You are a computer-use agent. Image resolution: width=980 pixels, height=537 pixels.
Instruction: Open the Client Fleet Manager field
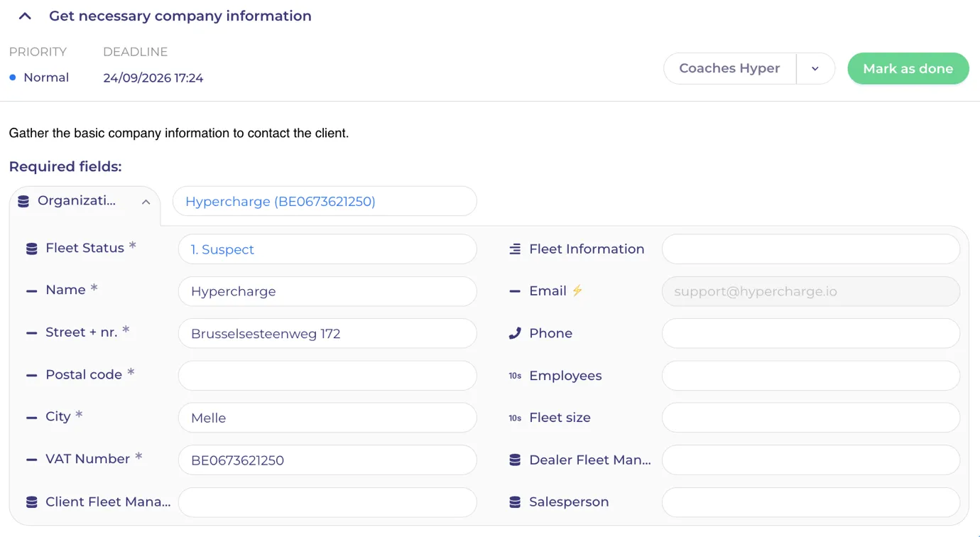[x=327, y=502]
